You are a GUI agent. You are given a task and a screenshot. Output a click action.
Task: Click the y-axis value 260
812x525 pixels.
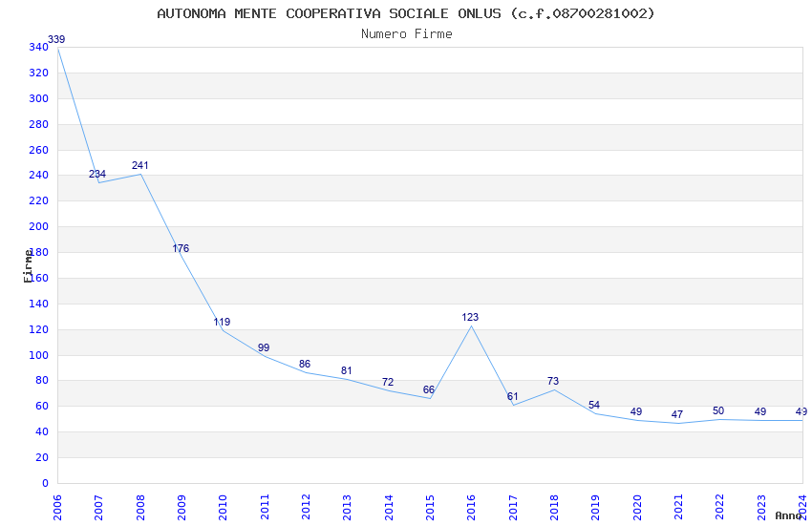(39, 151)
